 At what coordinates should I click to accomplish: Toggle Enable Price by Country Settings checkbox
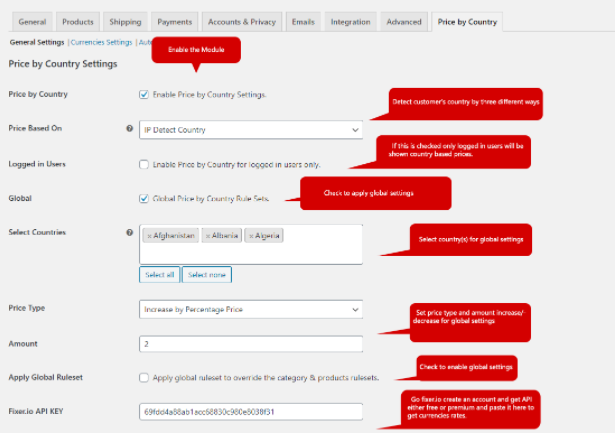[144, 95]
